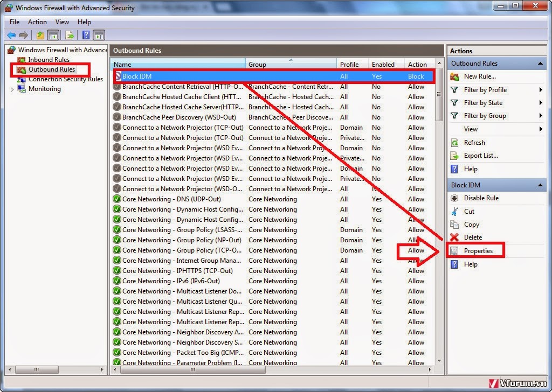The height and width of the screenshot is (392, 552).
Task: Collapse the Outbound Rules actions section
Action: (x=540, y=64)
